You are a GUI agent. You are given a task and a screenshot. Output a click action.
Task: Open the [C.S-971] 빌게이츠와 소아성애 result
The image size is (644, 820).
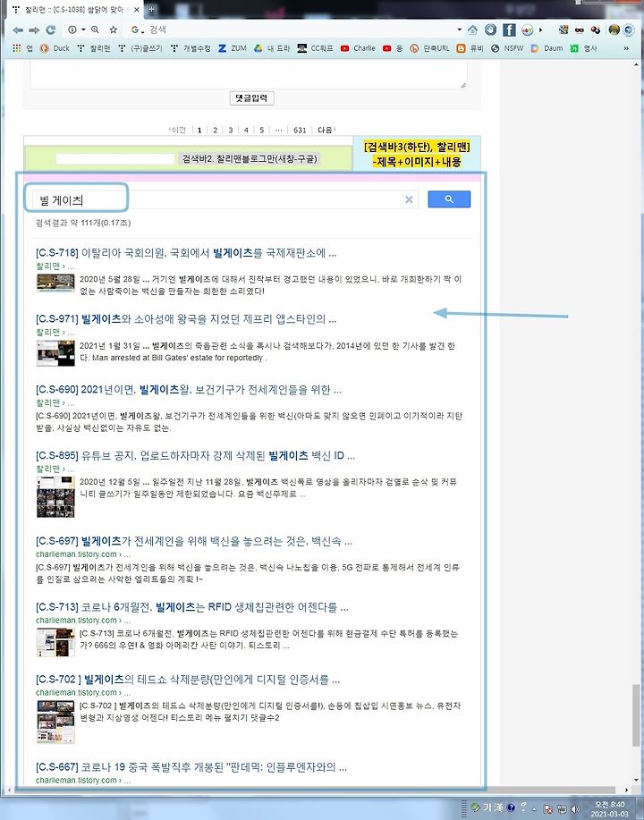tap(186, 319)
